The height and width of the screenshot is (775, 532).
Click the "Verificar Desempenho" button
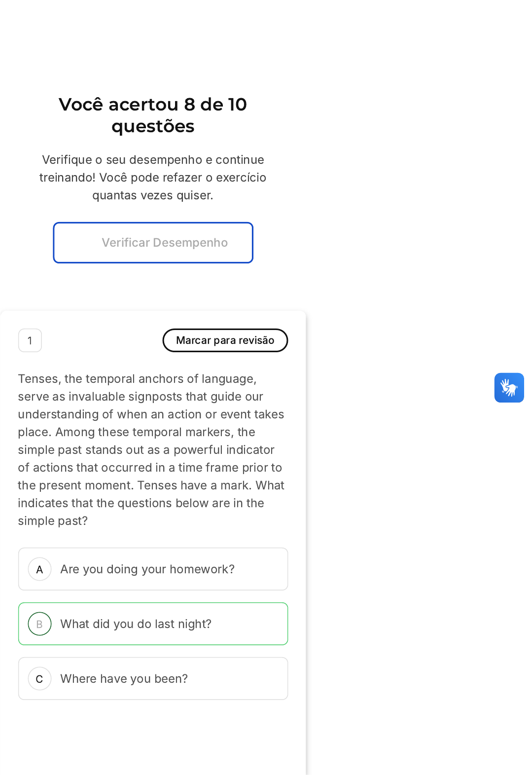(153, 243)
